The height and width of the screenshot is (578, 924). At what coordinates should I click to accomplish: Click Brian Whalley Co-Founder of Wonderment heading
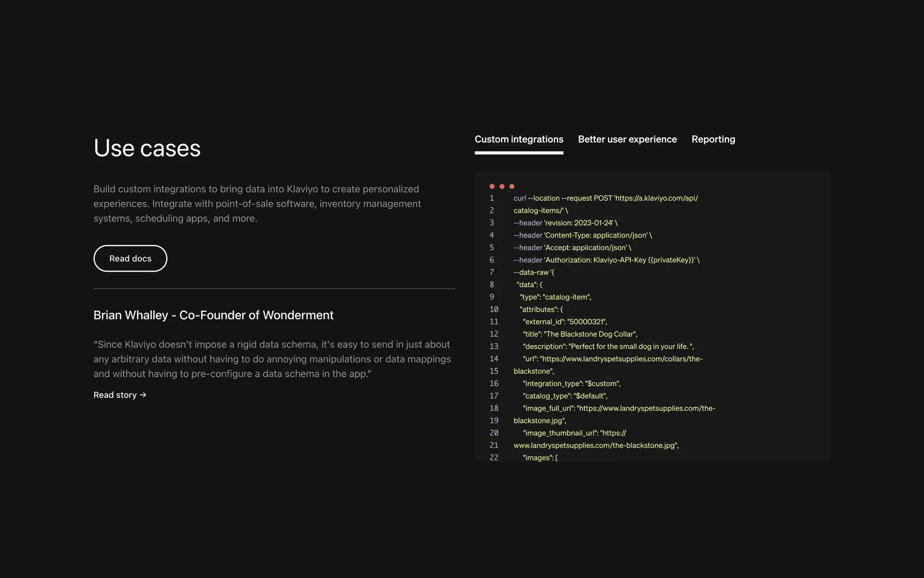[213, 315]
